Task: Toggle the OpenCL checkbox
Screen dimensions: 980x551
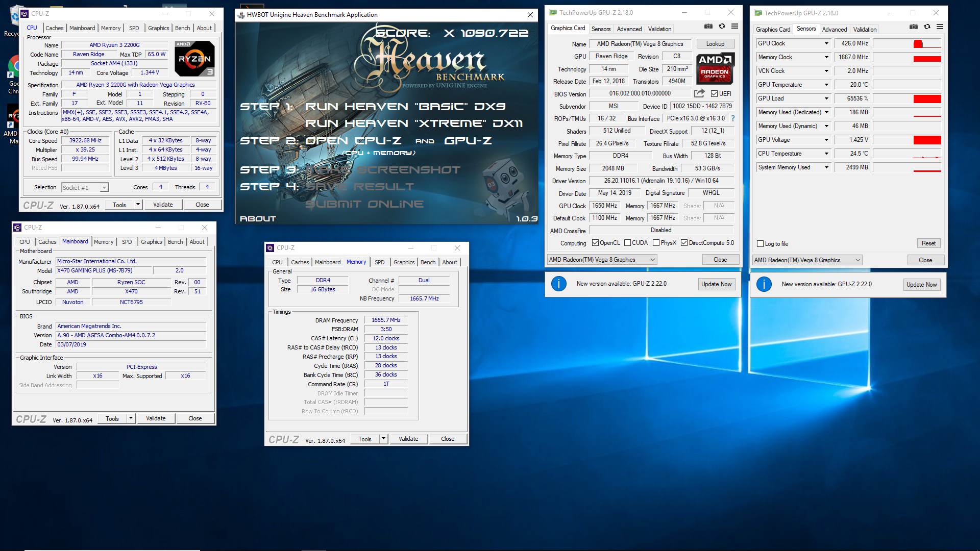Action: coord(595,243)
